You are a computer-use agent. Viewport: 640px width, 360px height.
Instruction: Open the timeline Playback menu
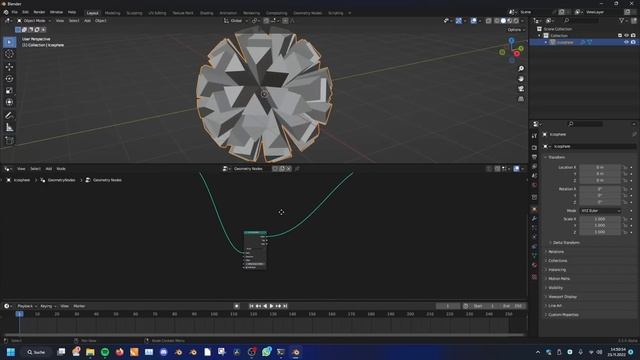pyautogui.click(x=27, y=306)
